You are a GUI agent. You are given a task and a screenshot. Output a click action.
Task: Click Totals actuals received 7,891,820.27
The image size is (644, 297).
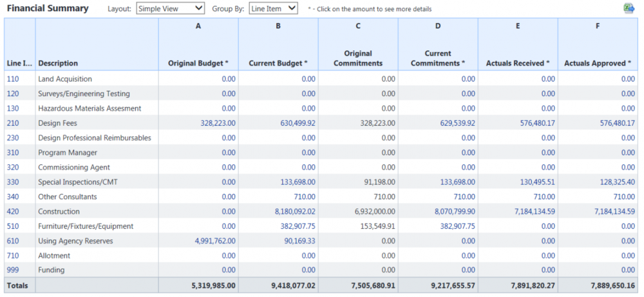point(534,285)
